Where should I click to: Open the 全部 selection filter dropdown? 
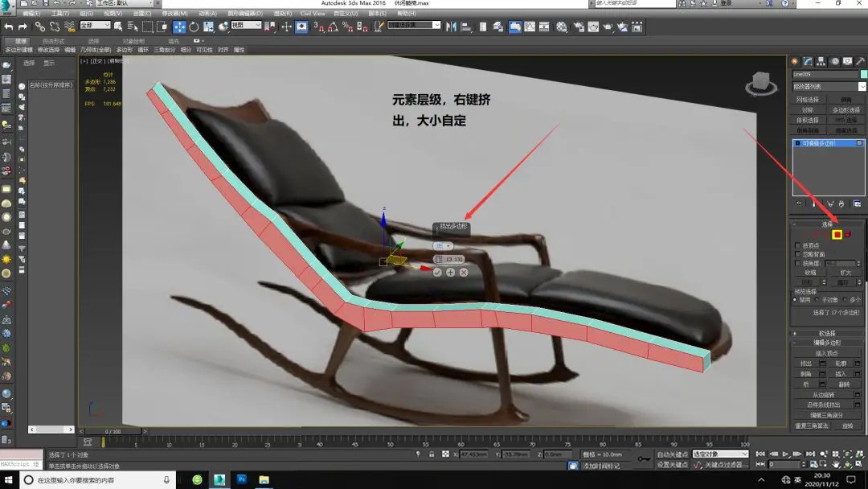tap(95, 25)
